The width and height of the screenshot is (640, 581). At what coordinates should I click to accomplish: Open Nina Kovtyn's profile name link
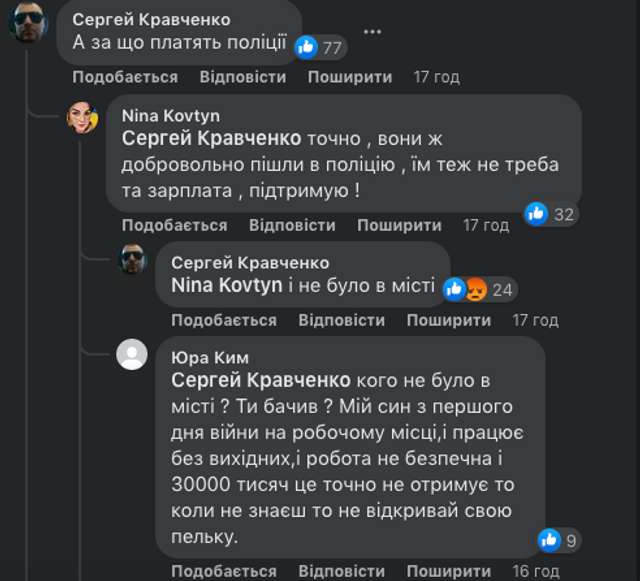tap(169, 116)
